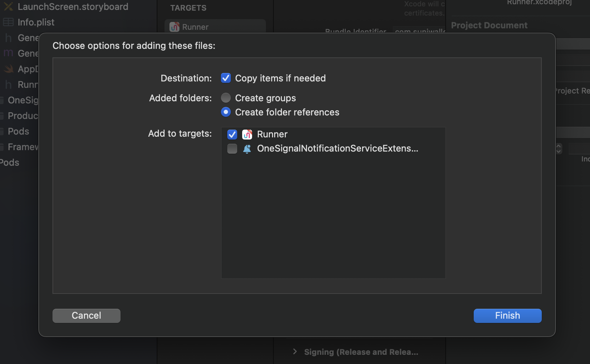The height and width of the screenshot is (364, 590).
Task: Click the LaunchScreen.storyboard icon
Action: pyautogui.click(x=8, y=7)
